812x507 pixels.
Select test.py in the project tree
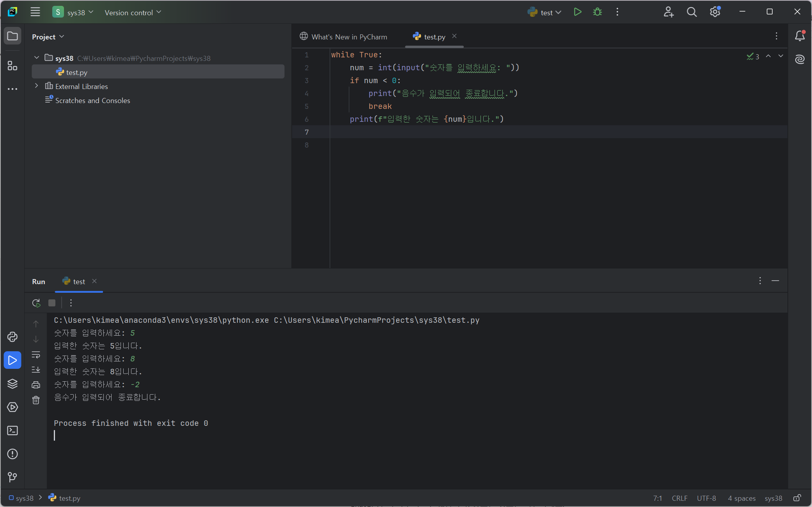click(77, 72)
